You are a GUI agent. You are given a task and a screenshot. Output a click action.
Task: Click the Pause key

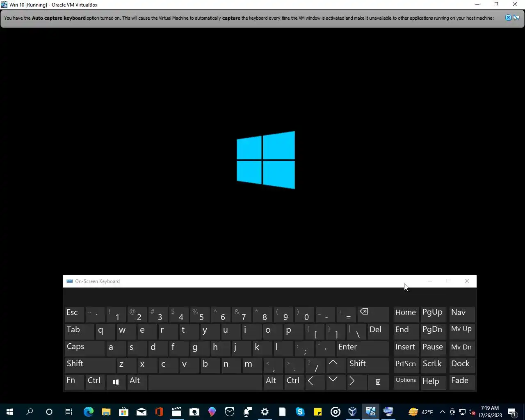click(434, 348)
